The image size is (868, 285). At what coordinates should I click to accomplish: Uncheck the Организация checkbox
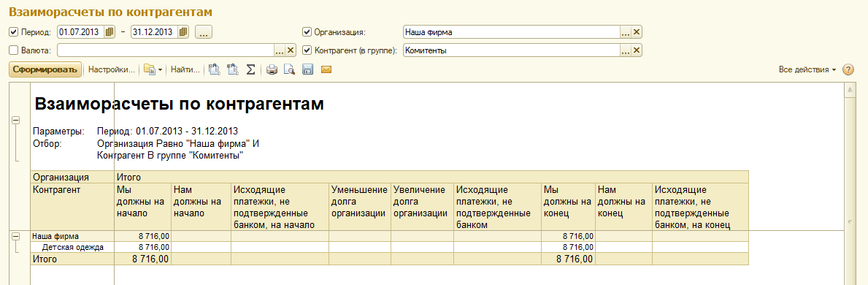[307, 31]
